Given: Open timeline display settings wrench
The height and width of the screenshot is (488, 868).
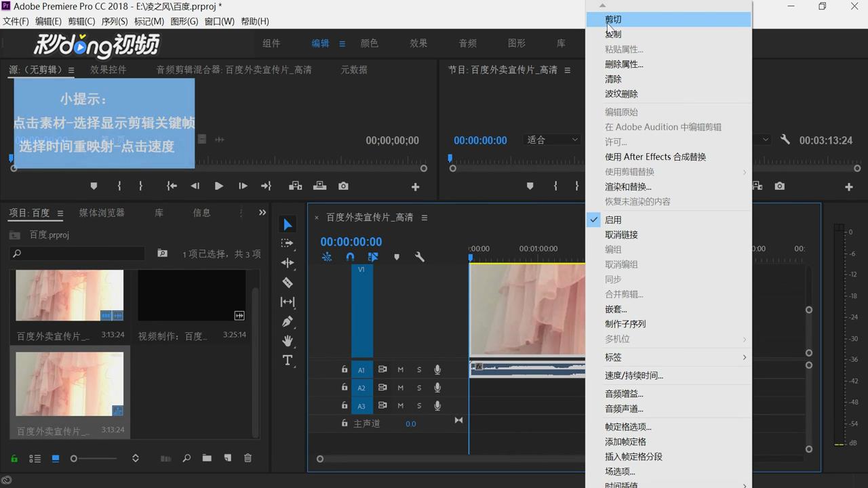Looking at the screenshot, I should (420, 257).
